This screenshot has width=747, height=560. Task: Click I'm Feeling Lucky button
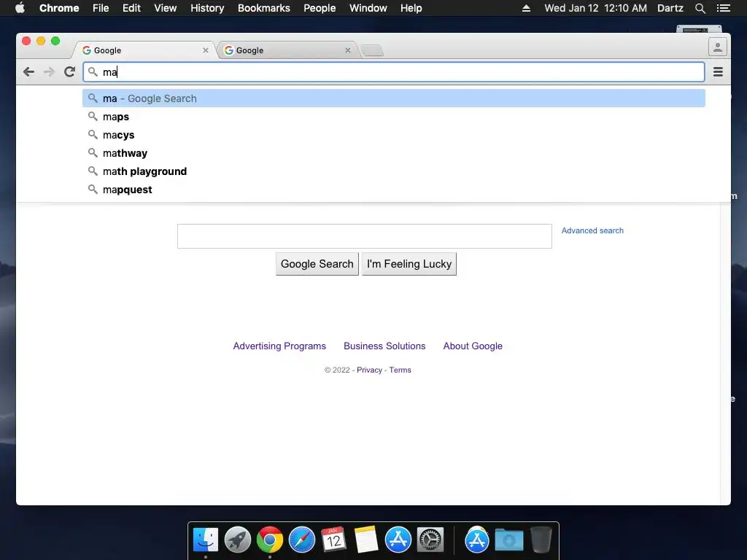coord(409,264)
